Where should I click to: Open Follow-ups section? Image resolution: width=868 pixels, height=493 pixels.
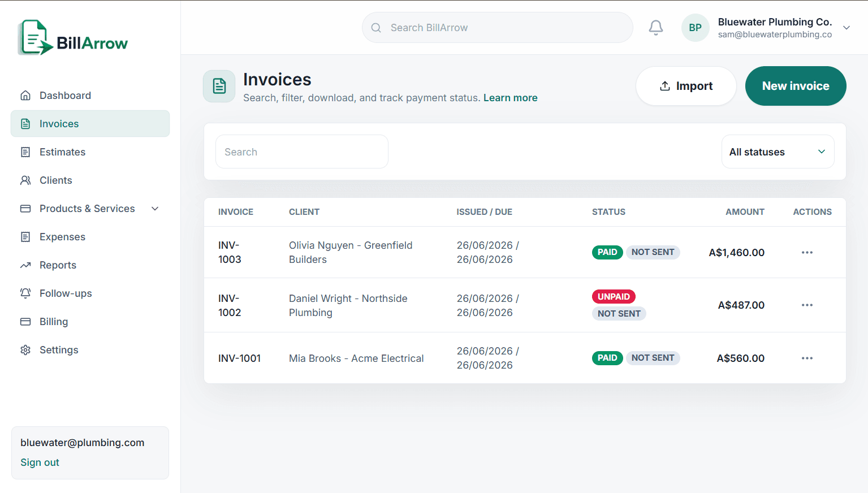(x=90, y=293)
